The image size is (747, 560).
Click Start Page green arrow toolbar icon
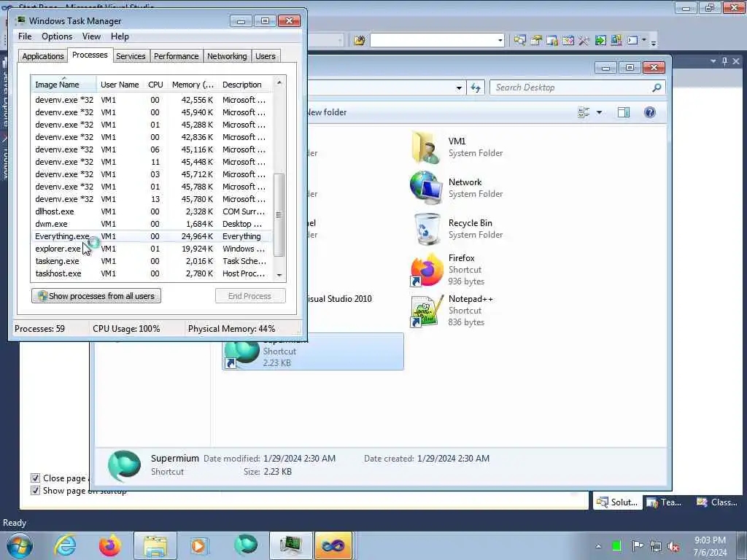[600, 41]
